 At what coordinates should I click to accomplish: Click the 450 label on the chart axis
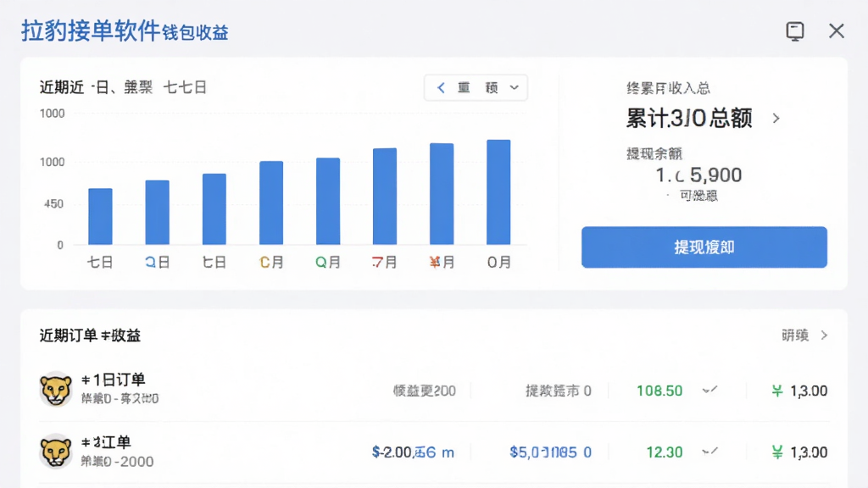(x=53, y=203)
